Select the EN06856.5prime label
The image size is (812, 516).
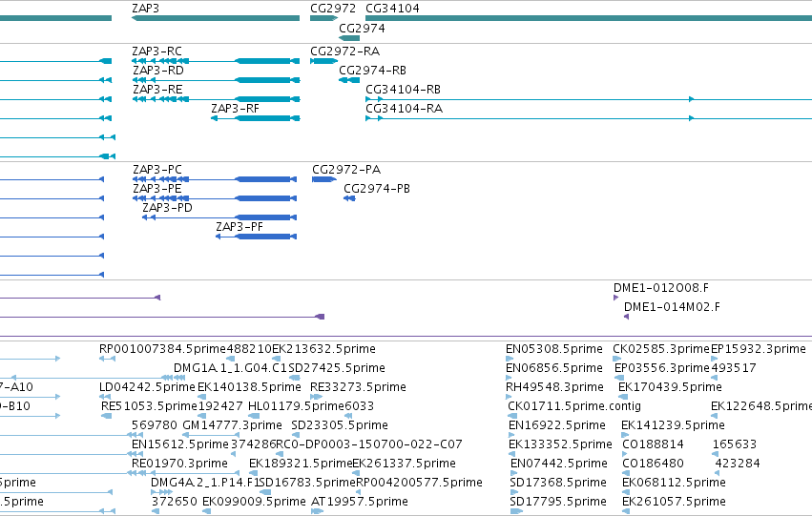coord(554,368)
